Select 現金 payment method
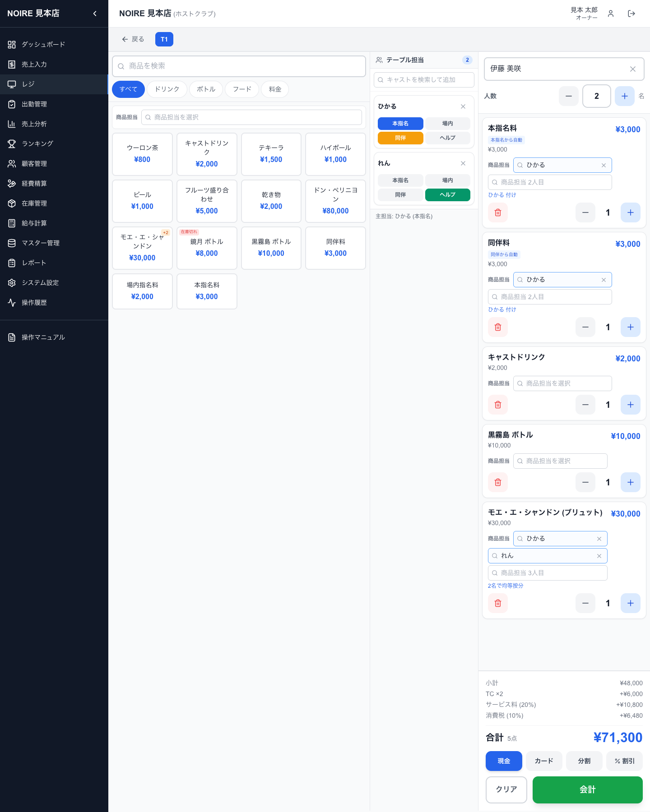This screenshot has width=650, height=812. click(504, 761)
